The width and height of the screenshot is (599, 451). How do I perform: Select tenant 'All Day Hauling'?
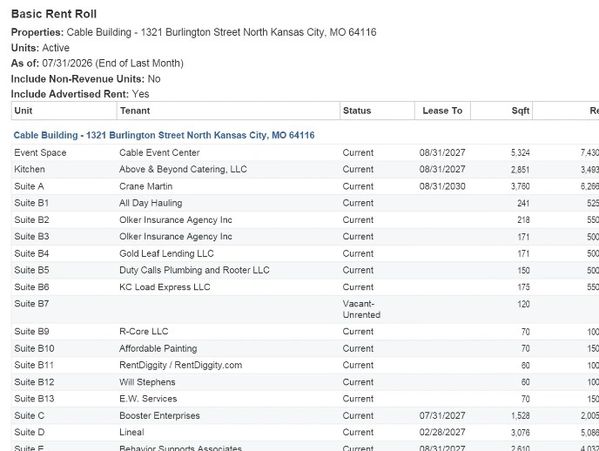pos(151,203)
